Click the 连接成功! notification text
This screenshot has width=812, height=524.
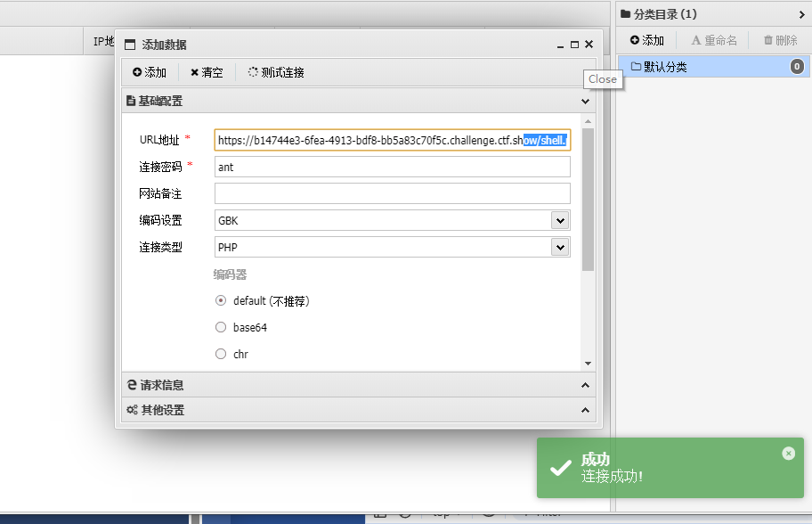click(612, 476)
